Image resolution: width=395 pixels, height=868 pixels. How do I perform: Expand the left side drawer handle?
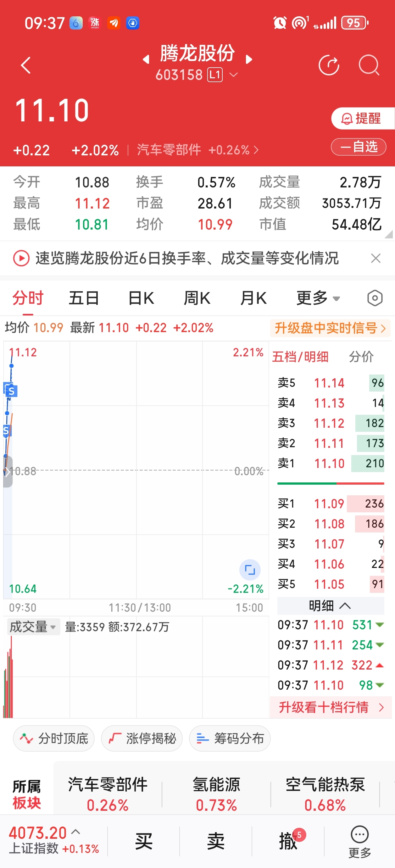tap(8, 472)
